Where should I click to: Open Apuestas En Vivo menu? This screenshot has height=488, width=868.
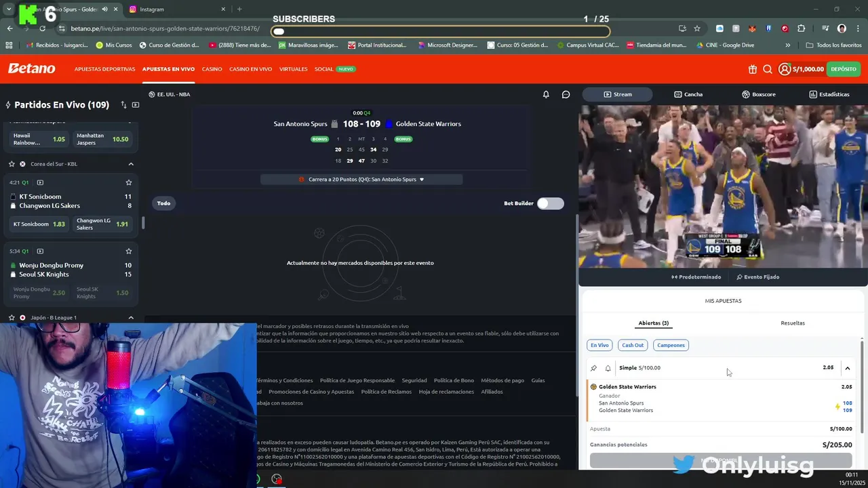(168, 69)
